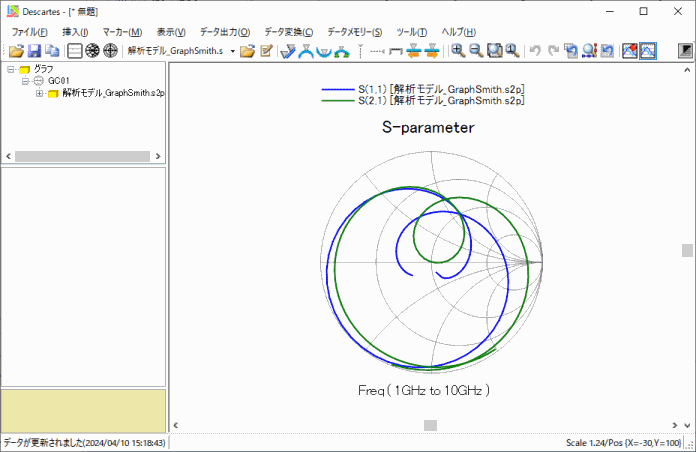The width and height of the screenshot is (696, 452).
Task: Click the undo arrow icon
Action: [535, 50]
